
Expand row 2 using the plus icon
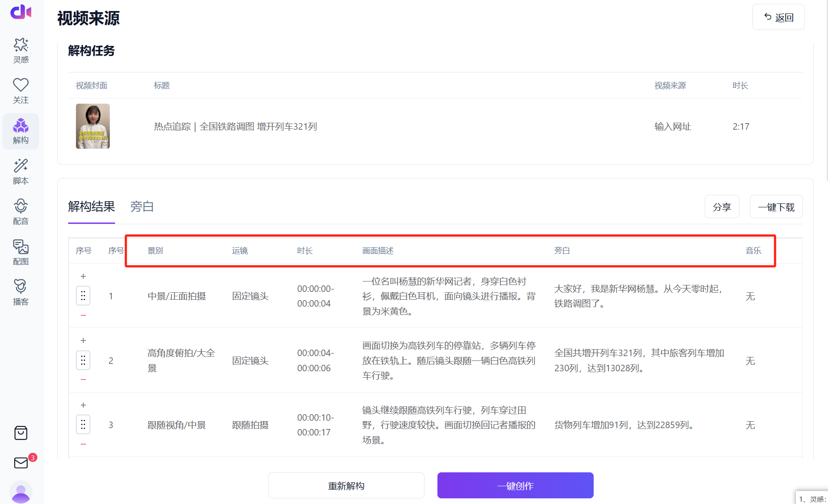point(83,340)
